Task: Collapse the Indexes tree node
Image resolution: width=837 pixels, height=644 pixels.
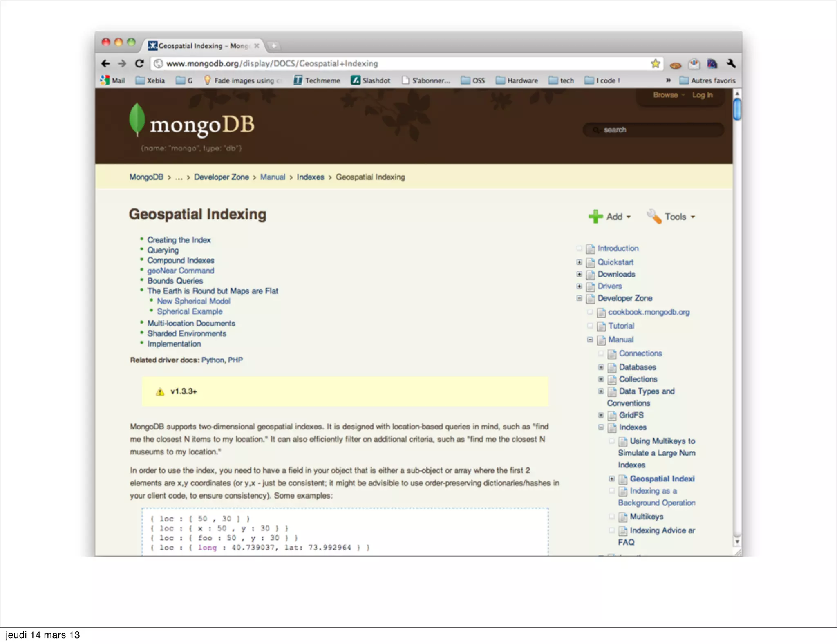Action: 601,427
